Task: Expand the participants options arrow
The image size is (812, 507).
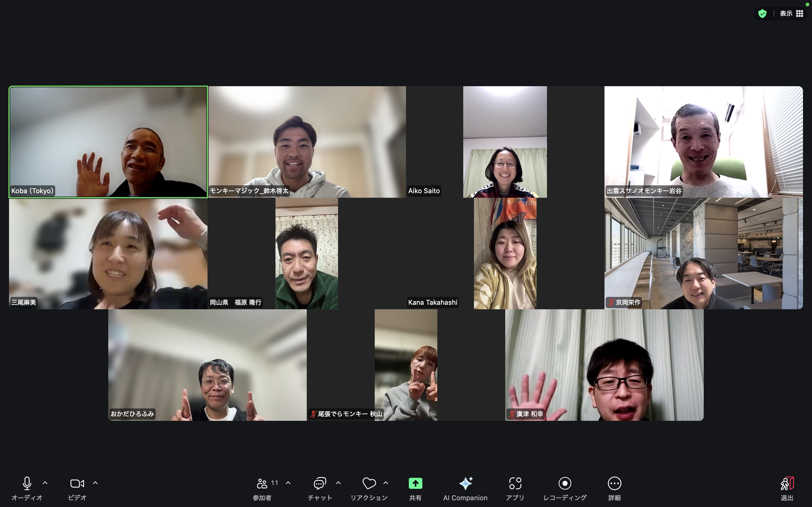Action: pyautogui.click(x=288, y=483)
